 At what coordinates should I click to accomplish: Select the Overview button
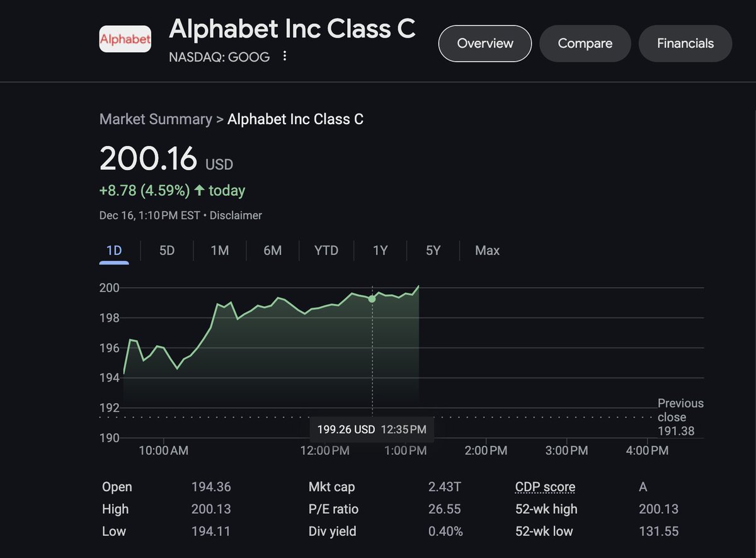(485, 43)
